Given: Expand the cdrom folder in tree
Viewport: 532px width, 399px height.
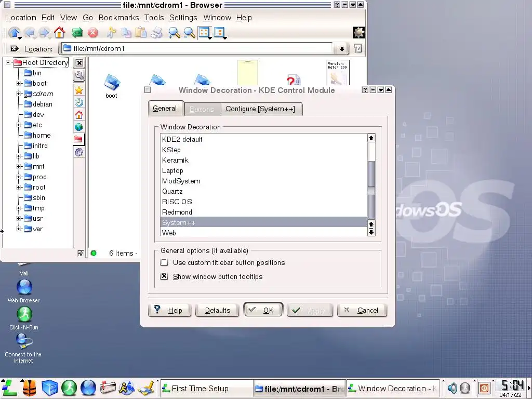Looking at the screenshot, I should (19, 94).
